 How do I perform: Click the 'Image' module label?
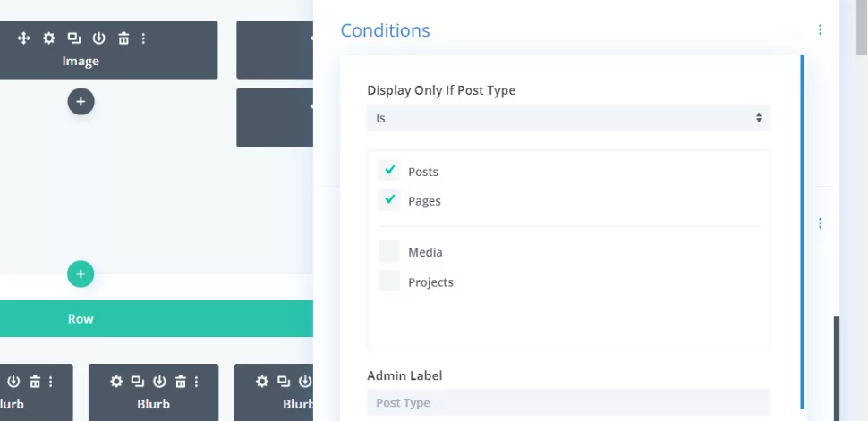tap(81, 61)
